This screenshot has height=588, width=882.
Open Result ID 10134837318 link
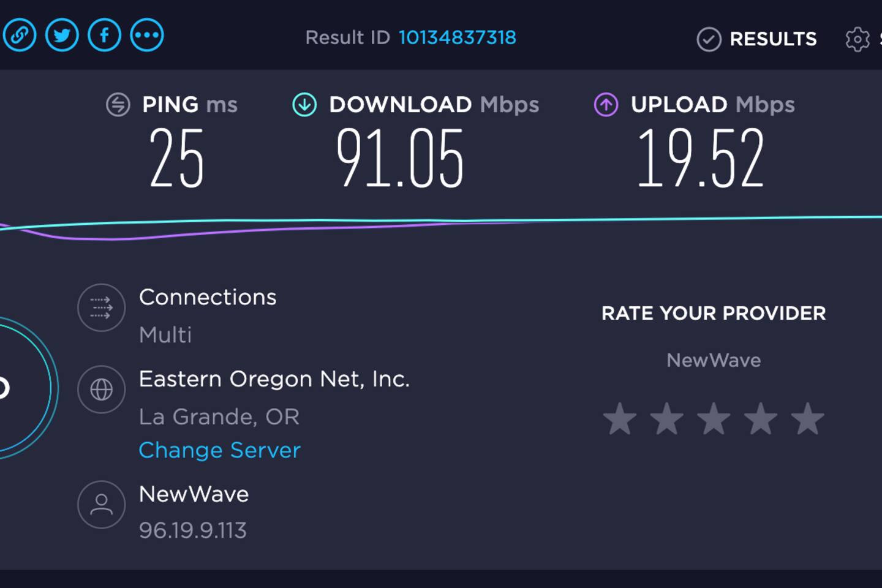point(457,38)
